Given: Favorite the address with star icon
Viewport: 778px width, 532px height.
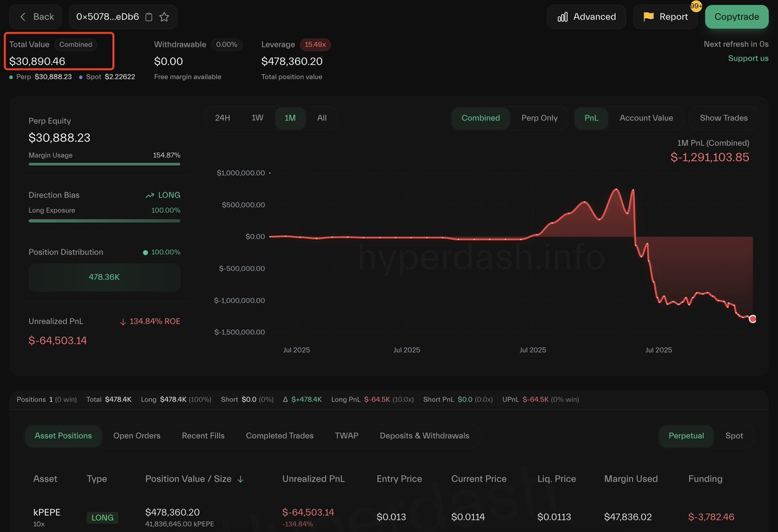Looking at the screenshot, I should 164,17.
